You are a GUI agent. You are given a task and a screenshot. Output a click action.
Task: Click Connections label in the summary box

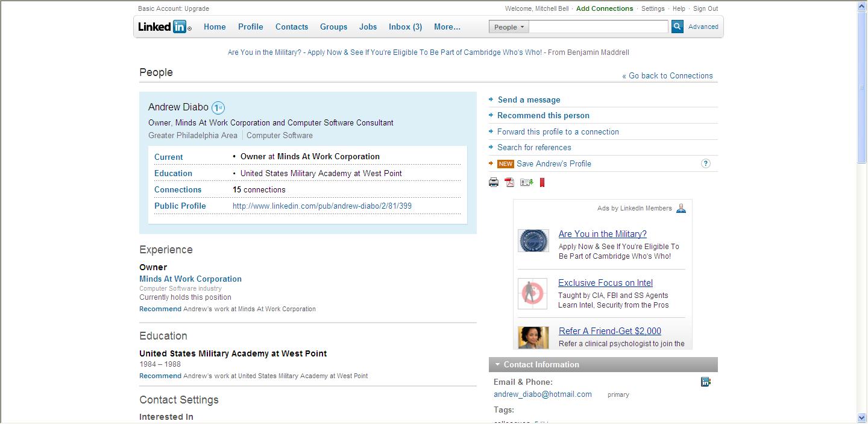[x=178, y=189]
